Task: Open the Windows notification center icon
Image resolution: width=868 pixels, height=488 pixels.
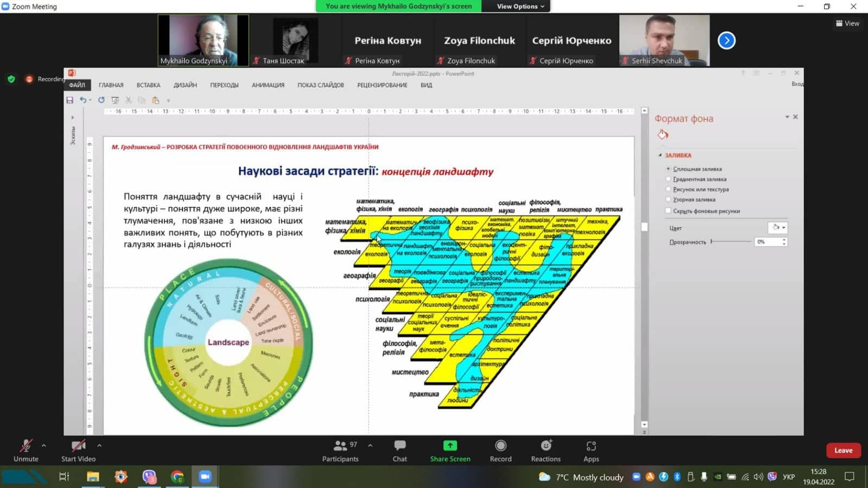Action: (850, 477)
